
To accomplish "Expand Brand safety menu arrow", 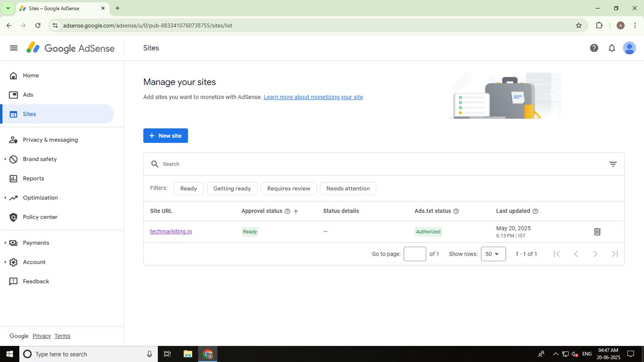I will click(x=5, y=159).
